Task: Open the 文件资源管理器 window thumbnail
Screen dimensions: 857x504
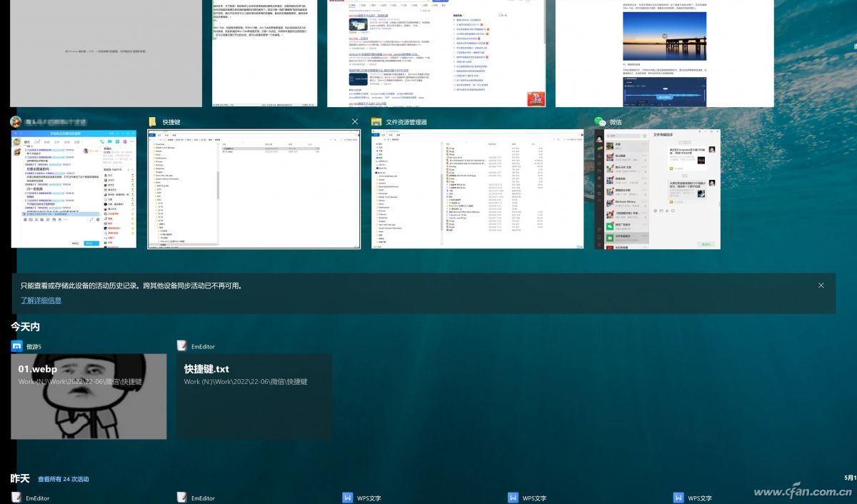Action: point(477,189)
